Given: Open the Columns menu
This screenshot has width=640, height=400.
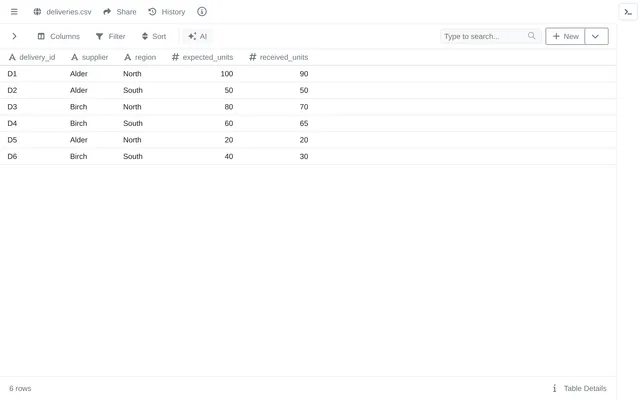Looking at the screenshot, I should 59,36.
